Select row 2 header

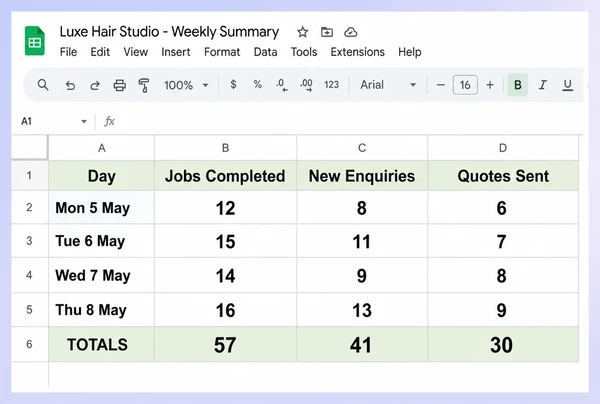(29, 207)
